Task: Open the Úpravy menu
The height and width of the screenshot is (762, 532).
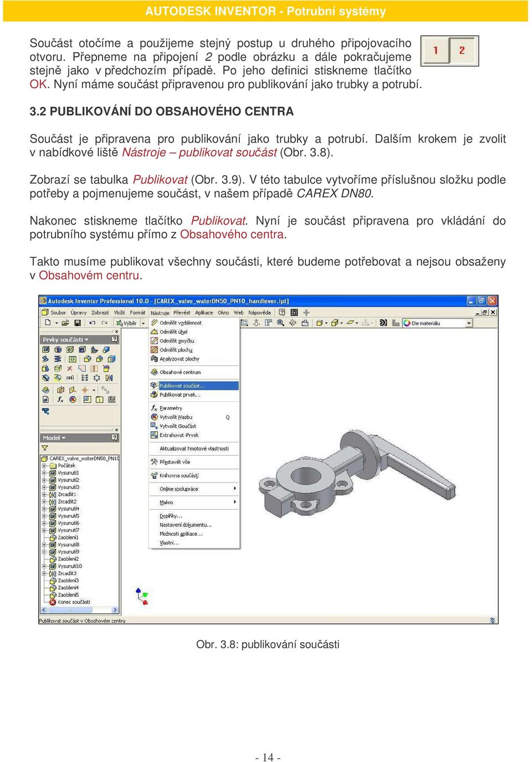Action: (x=79, y=312)
